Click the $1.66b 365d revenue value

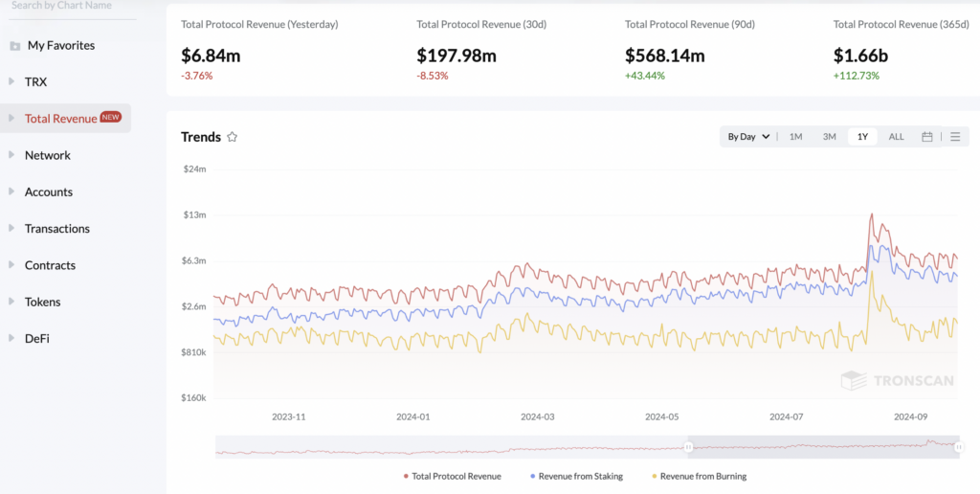coord(860,56)
